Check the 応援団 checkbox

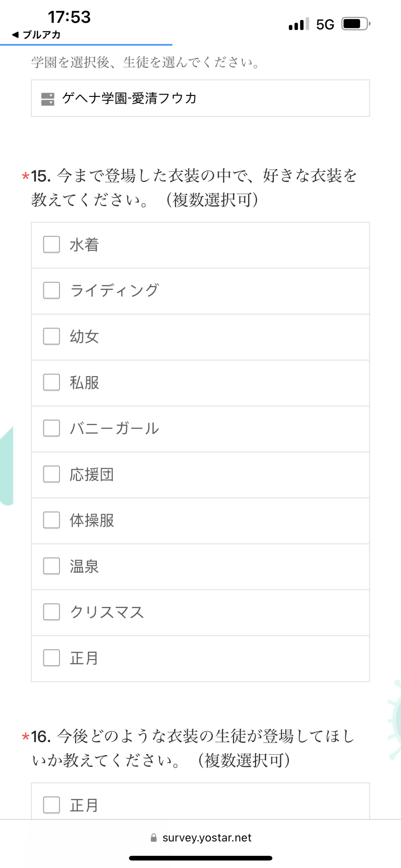pyautogui.click(x=52, y=474)
